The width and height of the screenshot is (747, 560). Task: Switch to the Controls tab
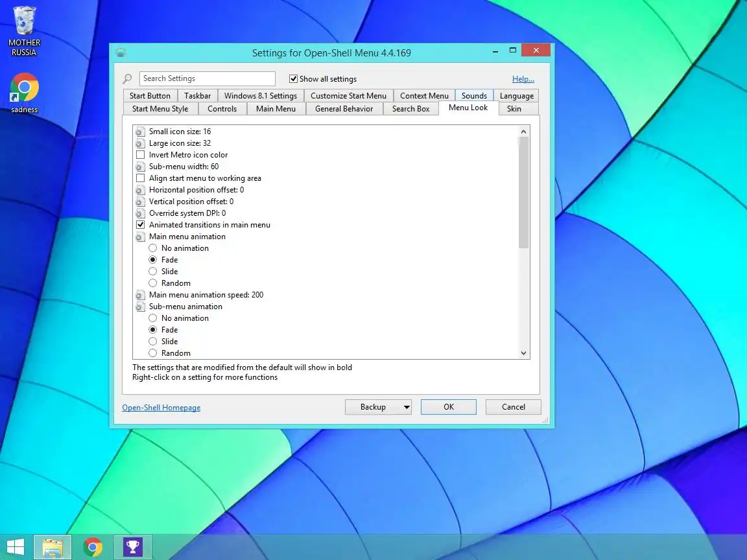click(222, 109)
